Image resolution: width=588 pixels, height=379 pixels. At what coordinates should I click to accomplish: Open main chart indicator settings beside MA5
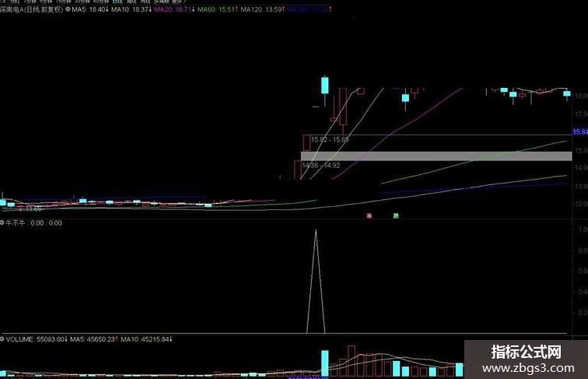68,9
